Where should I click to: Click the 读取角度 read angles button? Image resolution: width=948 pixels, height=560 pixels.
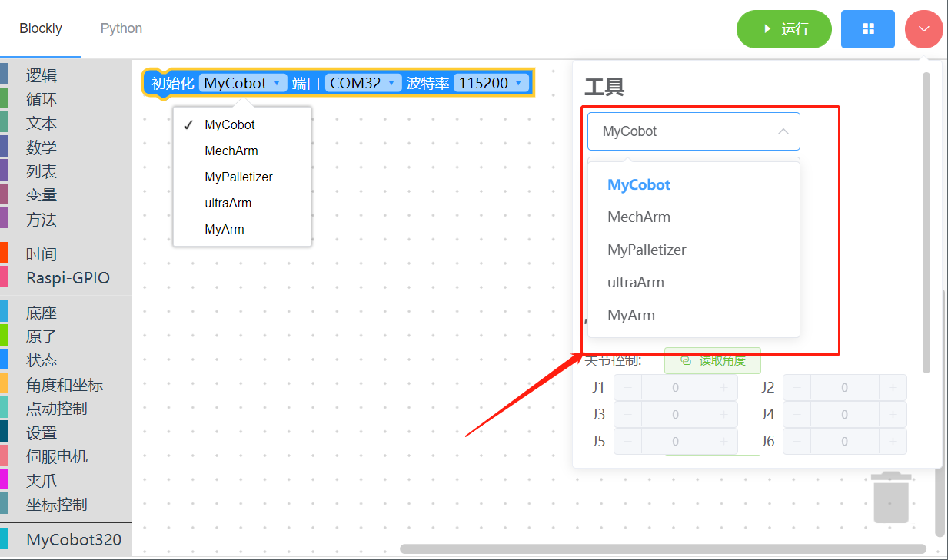pos(713,360)
